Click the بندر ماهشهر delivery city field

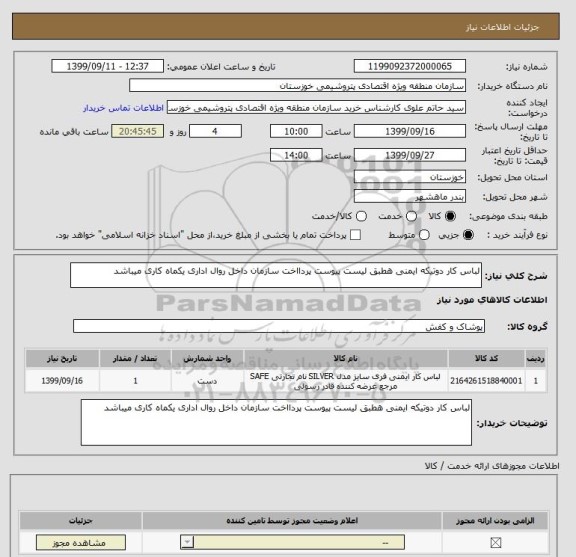pyautogui.click(x=410, y=197)
